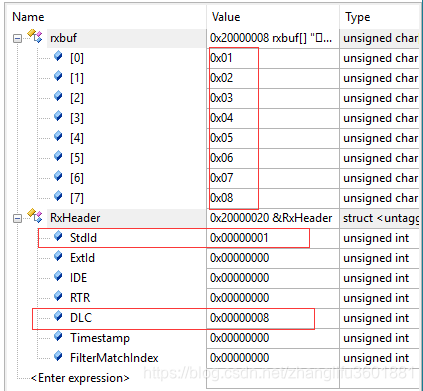
Task: Click the <Enter expression> field
Action: point(80,378)
